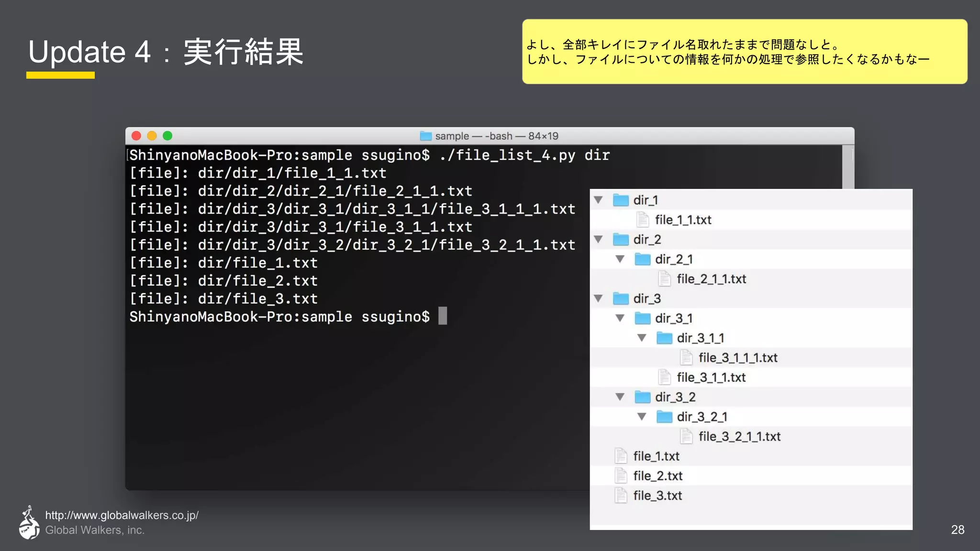Screen dimensions: 980x551
Task: Collapse the dir_2_1 disclosure triangle
Action: pyautogui.click(x=620, y=259)
